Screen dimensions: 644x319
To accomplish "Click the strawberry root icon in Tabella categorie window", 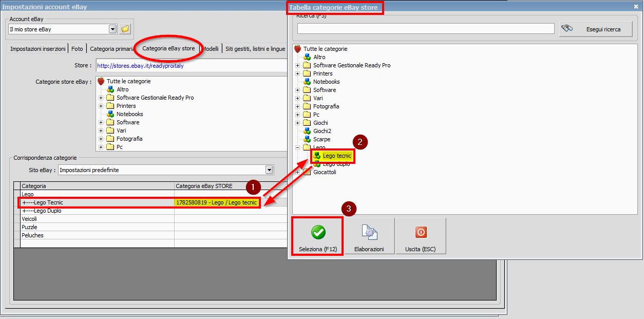I will click(297, 49).
